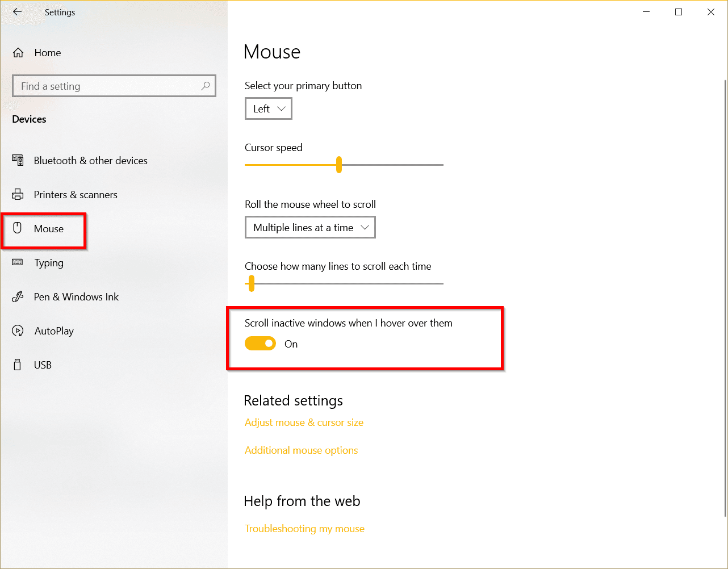Click the Printers & scanners icon

tap(18, 194)
